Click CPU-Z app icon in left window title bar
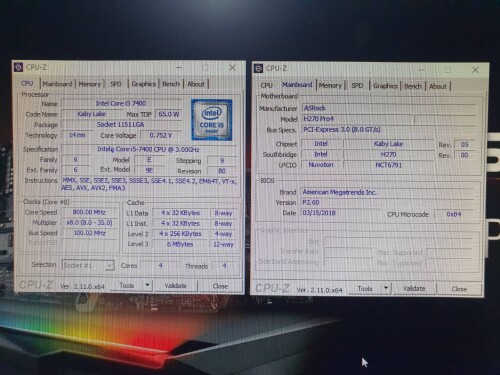 coord(18,67)
